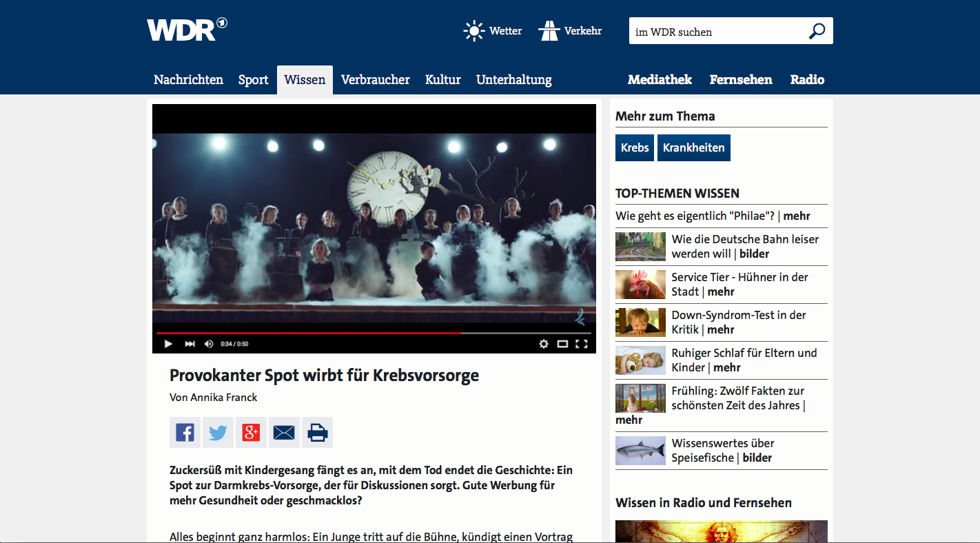980x543 pixels.
Task: Click the Vitruvian man image
Action: (x=721, y=531)
